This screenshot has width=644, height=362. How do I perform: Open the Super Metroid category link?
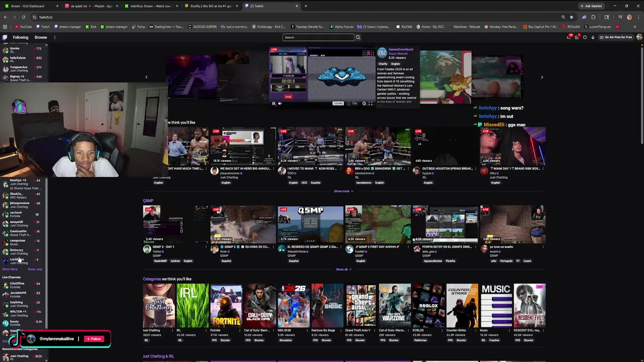pos(398,53)
